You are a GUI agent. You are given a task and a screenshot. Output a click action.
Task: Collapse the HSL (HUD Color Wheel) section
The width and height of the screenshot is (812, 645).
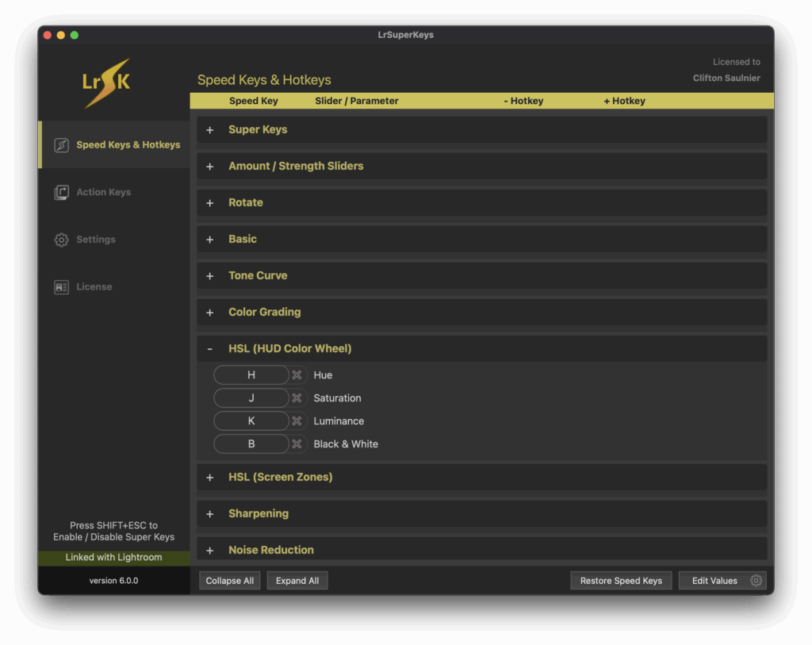(209, 349)
